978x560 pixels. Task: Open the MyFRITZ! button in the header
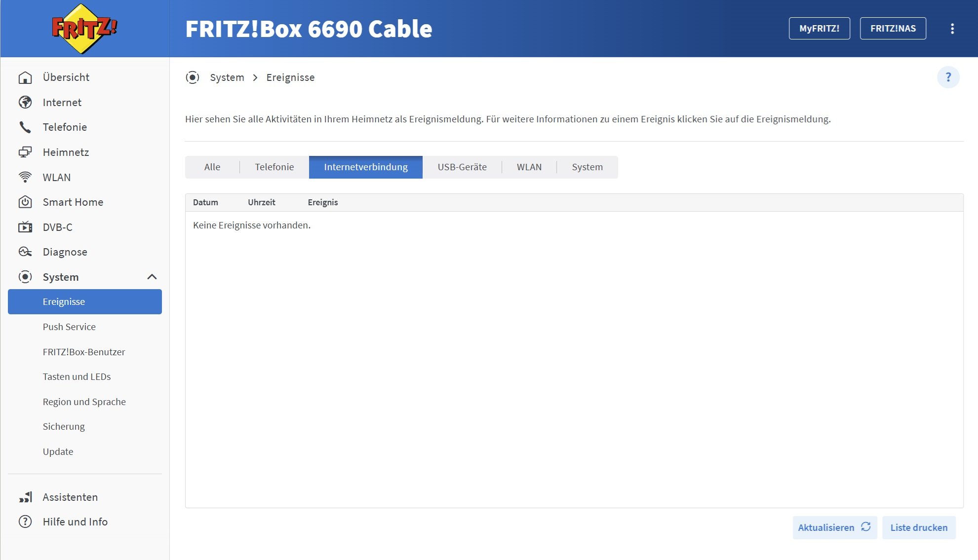[819, 29]
